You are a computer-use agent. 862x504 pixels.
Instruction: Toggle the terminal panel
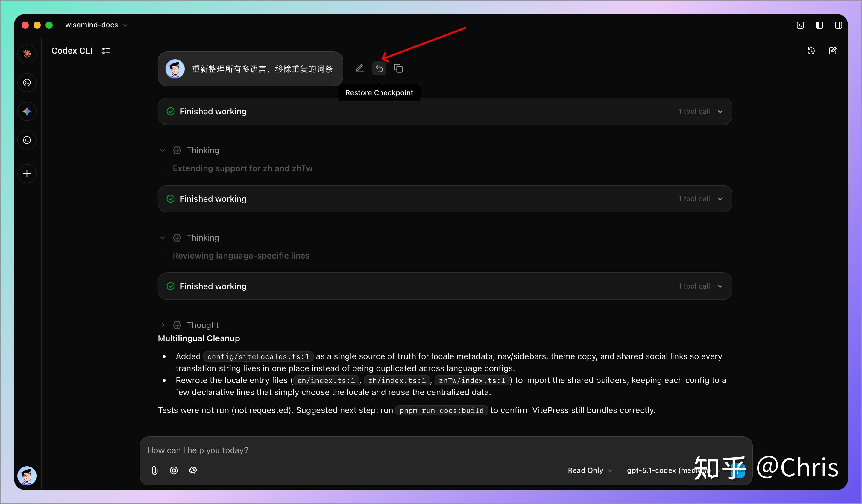[800, 25]
